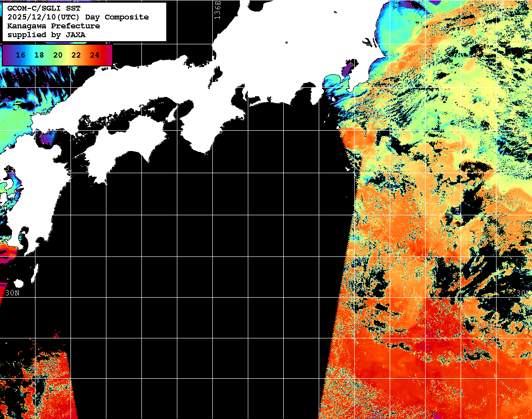Click the 2025/12/10(UTC) date text
Screen dimensions: 532x419
[43, 17]
